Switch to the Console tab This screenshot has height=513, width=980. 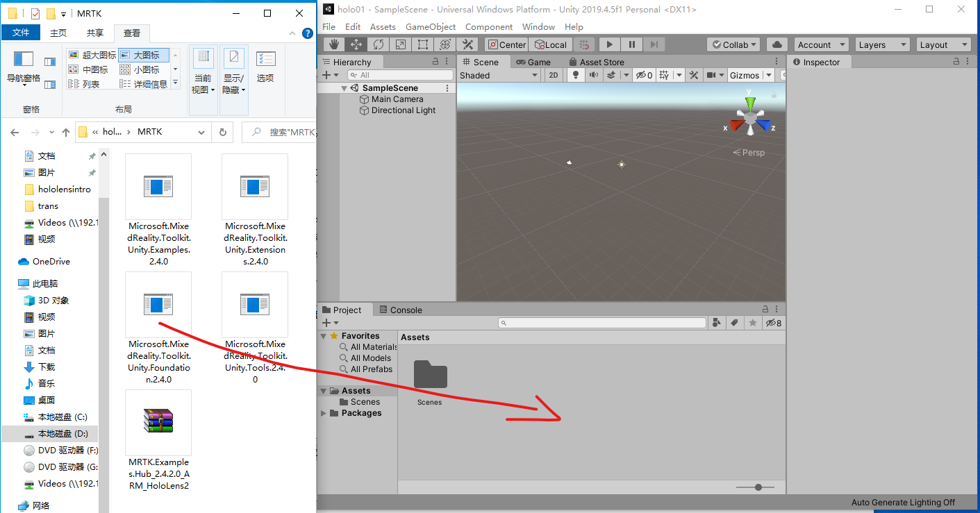click(x=400, y=310)
